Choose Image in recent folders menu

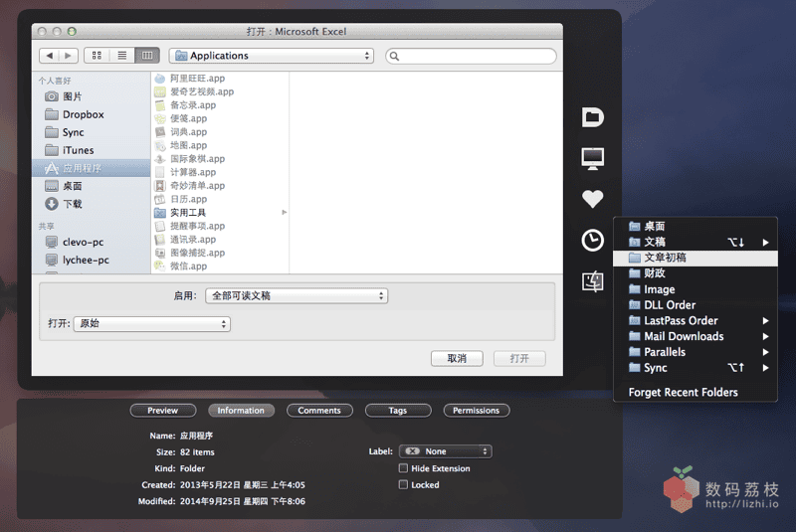(696, 289)
